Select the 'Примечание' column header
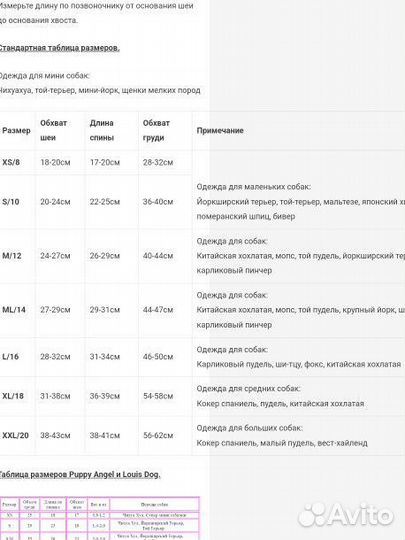 click(x=220, y=131)
